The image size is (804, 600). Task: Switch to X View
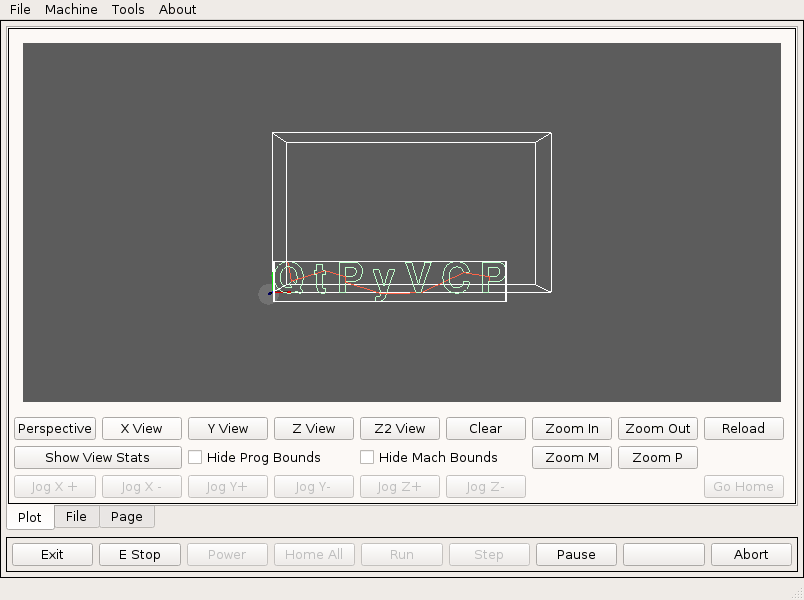click(x=142, y=429)
